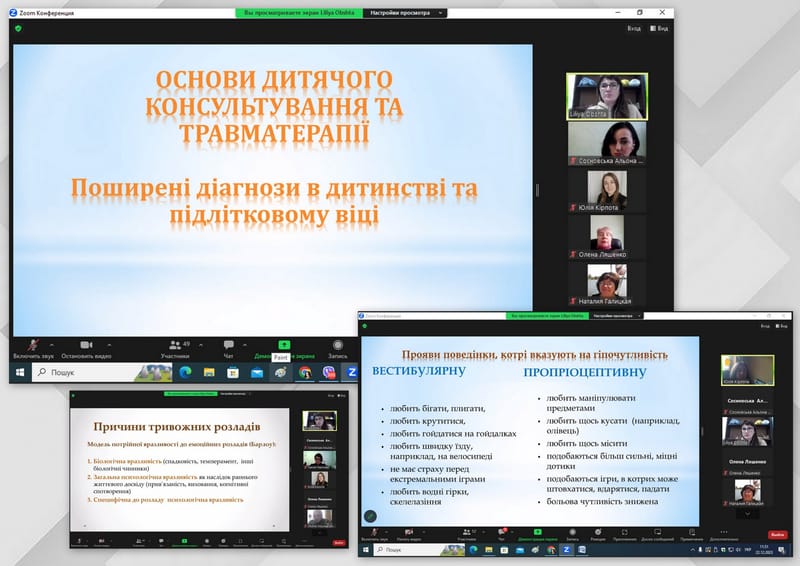This screenshot has height=566, width=800.
Task: Select Наталия Галицкая thumbnail in bottom-right window
Action: pyautogui.click(x=747, y=493)
